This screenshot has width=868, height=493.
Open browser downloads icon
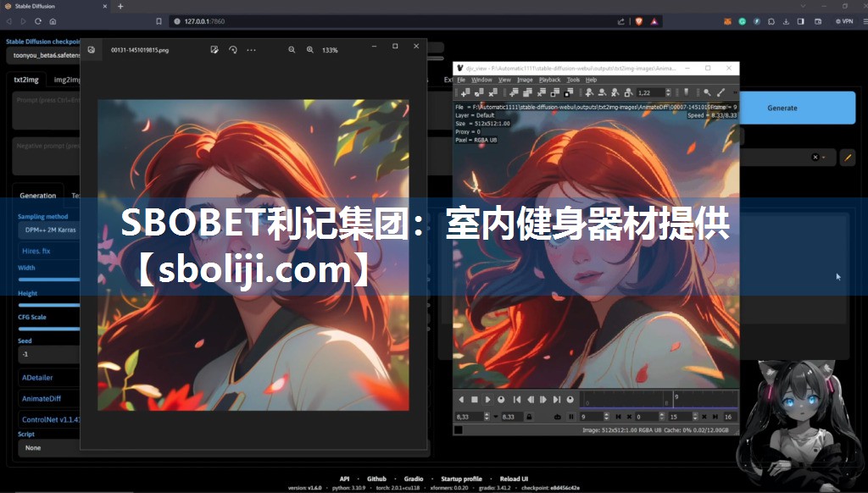786,21
